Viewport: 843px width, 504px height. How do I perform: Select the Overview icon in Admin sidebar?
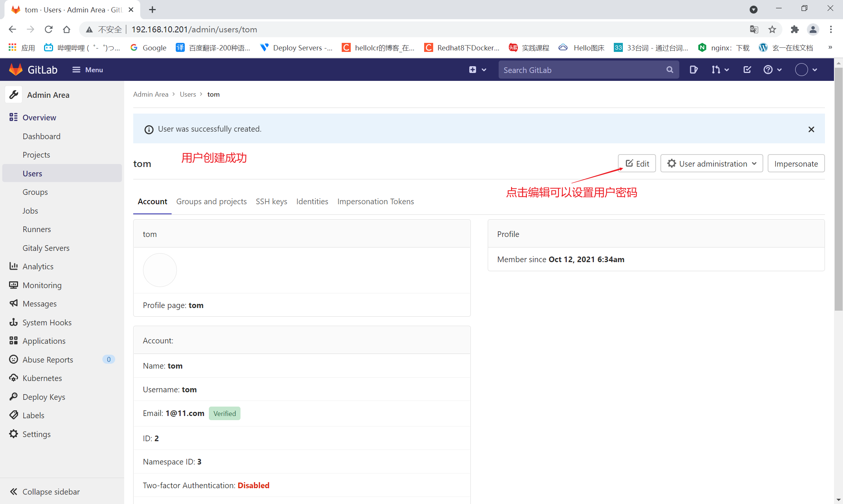[x=14, y=117]
